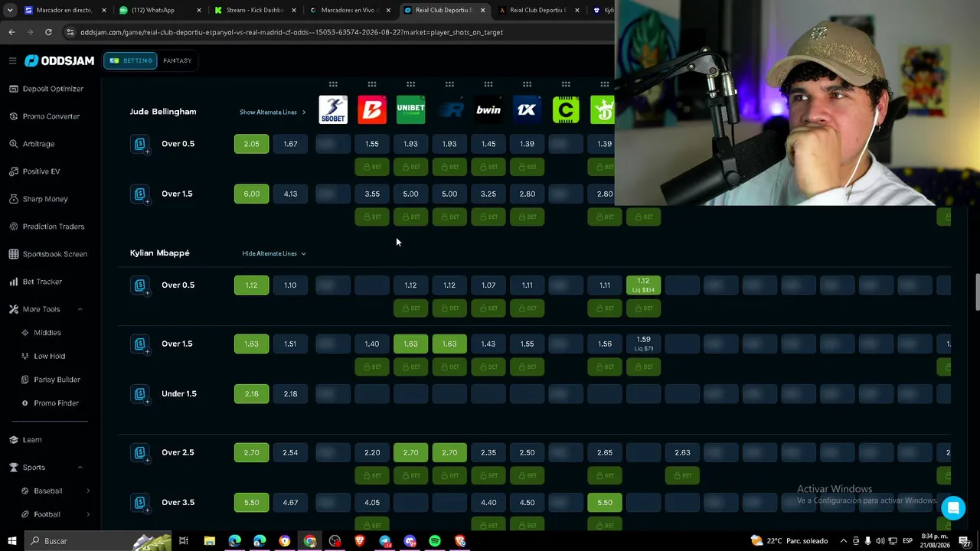Open Prediction Traders in sidebar
The width and height of the screenshot is (980, 551).
pyautogui.click(x=47, y=227)
